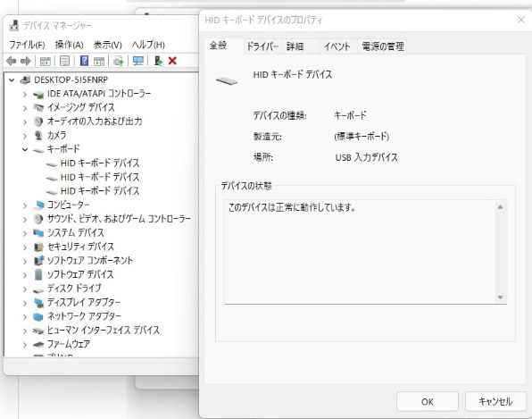Click the (標準キーボード) manufacturer value
532x419 pixels.
click(362, 137)
